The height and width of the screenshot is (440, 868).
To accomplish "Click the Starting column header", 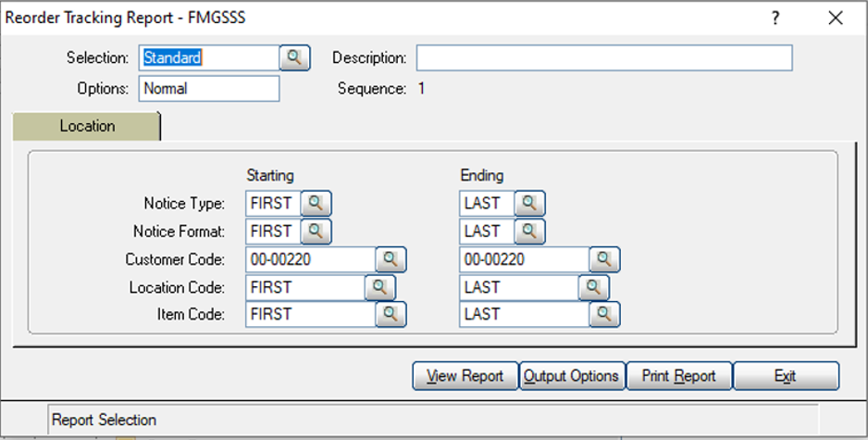I will click(270, 176).
